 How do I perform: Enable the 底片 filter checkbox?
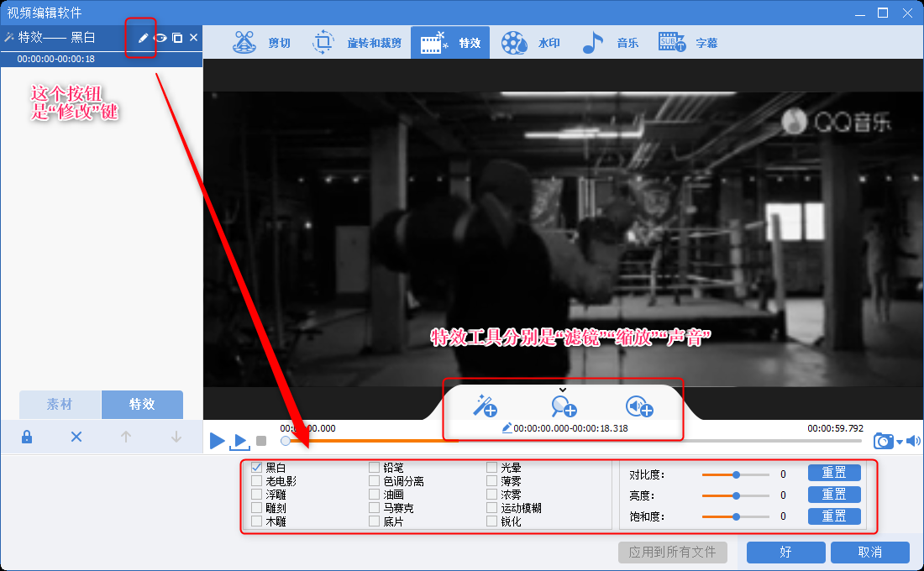pyautogui.click(x=374, y=521)
